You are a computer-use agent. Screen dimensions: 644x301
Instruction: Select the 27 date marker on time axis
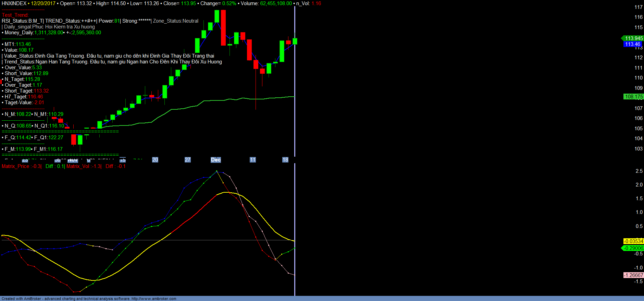click(x=188, y=160)
